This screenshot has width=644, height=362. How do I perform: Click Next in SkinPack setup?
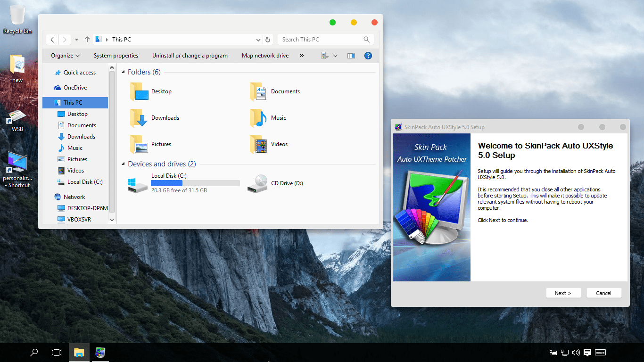pyautogui.click(x=563, y=293)
